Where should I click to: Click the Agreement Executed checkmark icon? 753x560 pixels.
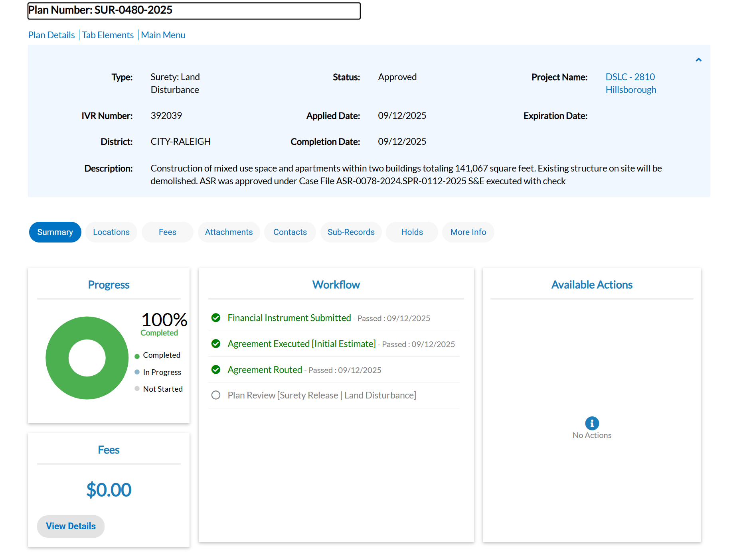click(x=216, y=344)
